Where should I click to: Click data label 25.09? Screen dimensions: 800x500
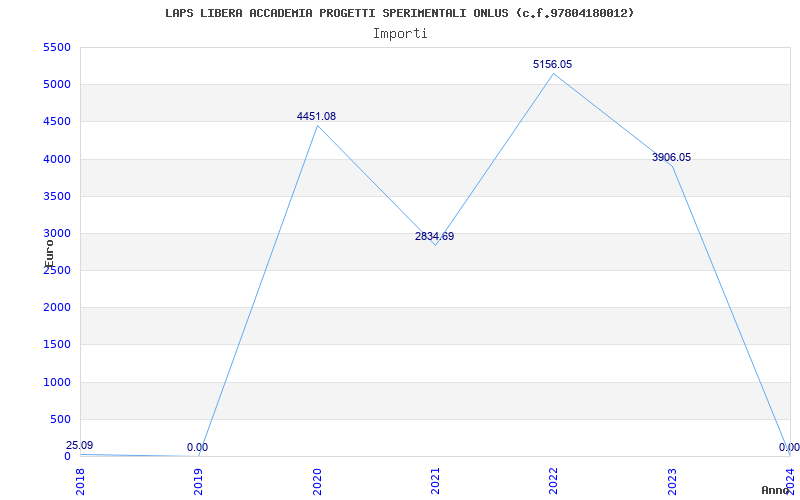click(80, 445)
